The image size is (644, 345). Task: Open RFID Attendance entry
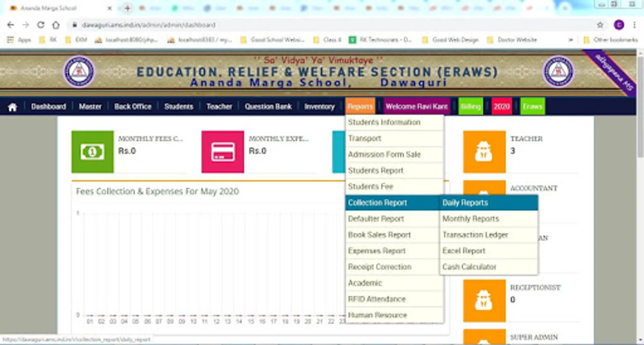[394, 299]
